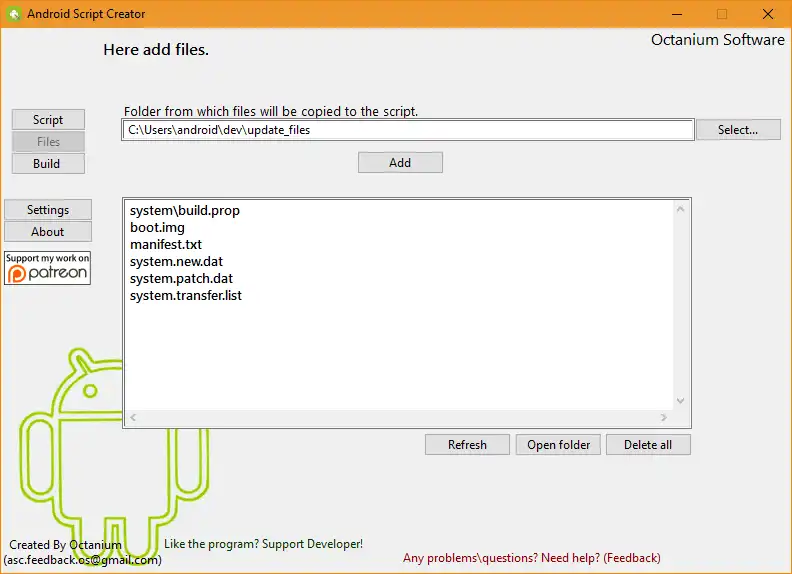Click the Android Script Creator title icon

(14, 14)
